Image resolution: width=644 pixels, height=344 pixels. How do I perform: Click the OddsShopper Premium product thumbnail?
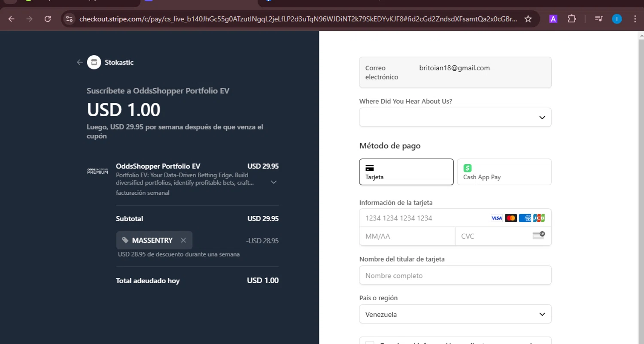point(97,171)
